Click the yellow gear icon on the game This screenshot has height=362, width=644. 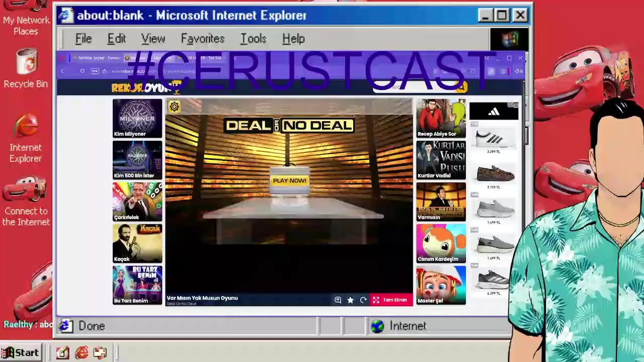click(174, 106)
